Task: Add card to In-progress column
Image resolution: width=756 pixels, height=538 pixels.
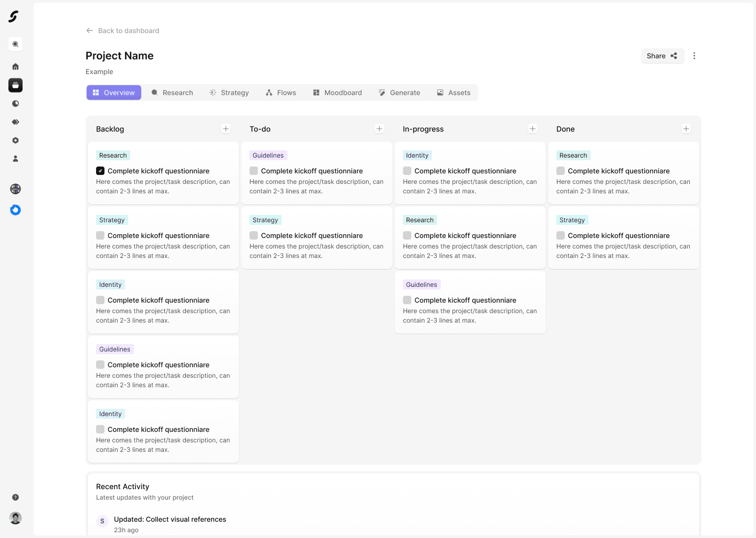Action: pos(532,129)
